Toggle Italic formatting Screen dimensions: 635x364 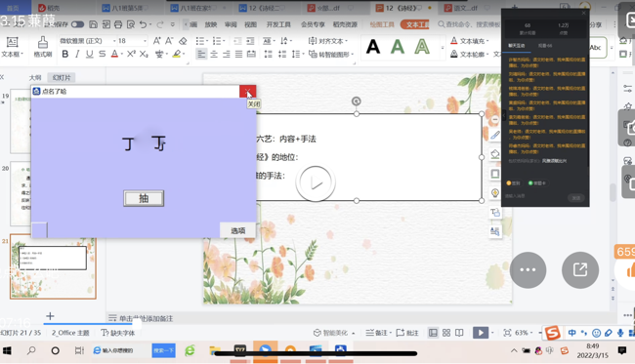click(77, 54)
